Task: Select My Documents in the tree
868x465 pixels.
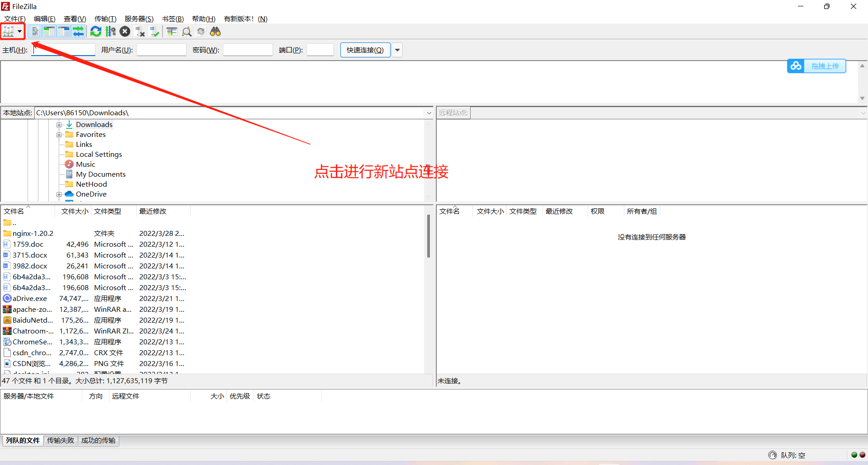Action: (x=101, y=174)
